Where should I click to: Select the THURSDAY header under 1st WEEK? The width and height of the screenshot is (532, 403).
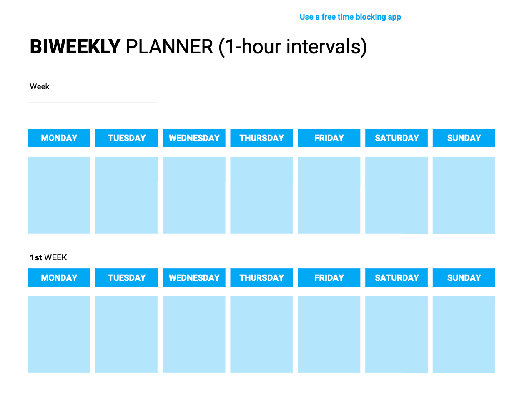[x=261, y=277]
